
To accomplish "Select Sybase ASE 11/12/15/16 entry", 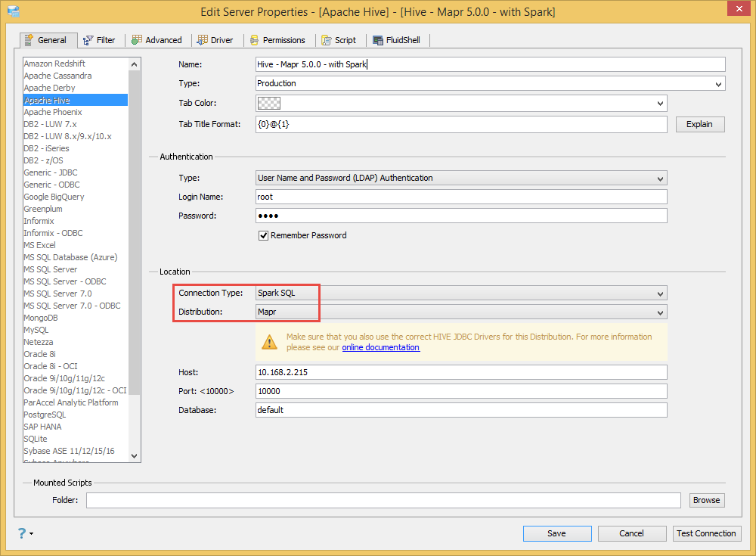I will point(76,451).
